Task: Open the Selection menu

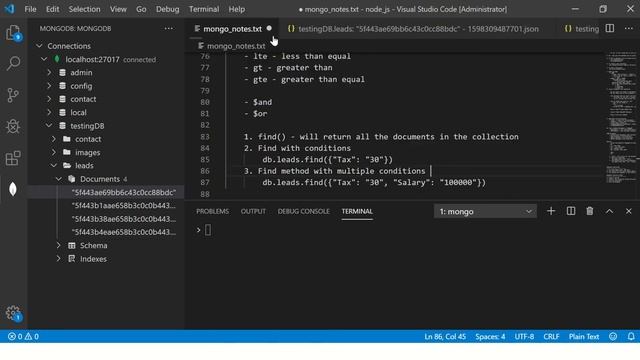Action: pyautogui.click(x=84, y=9)
